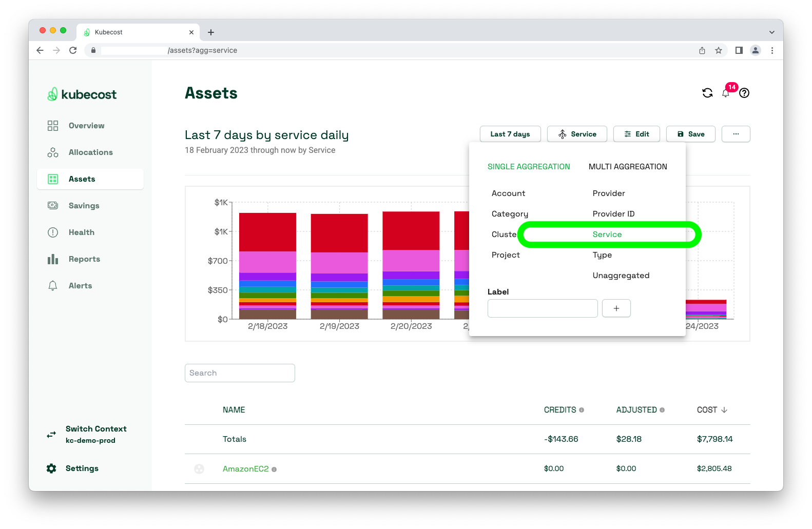This screenshot has height=529, width=812.
Task: Click AmazonEC2 cost $2,805.48
Action: 714,468
